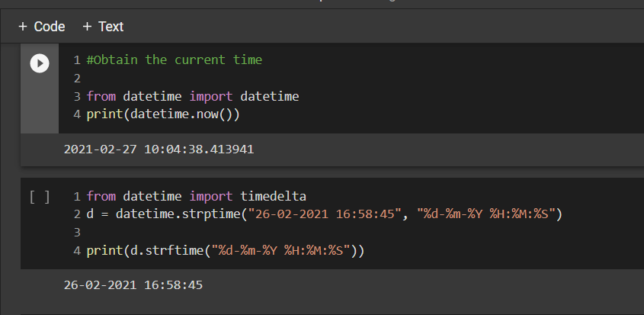This screenshot has width=644, height=315.
Task: Click the word timedelta in second cell
Action: pyautogui.click(x=274, y=197)
